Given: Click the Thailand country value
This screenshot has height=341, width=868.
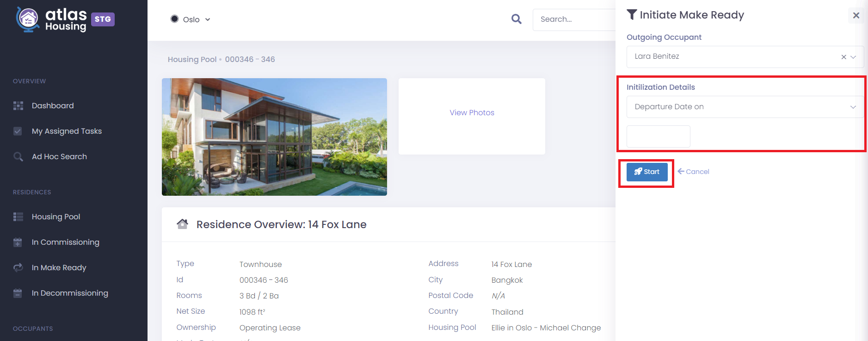Looking at the screenshot, I should click(507, 312).
